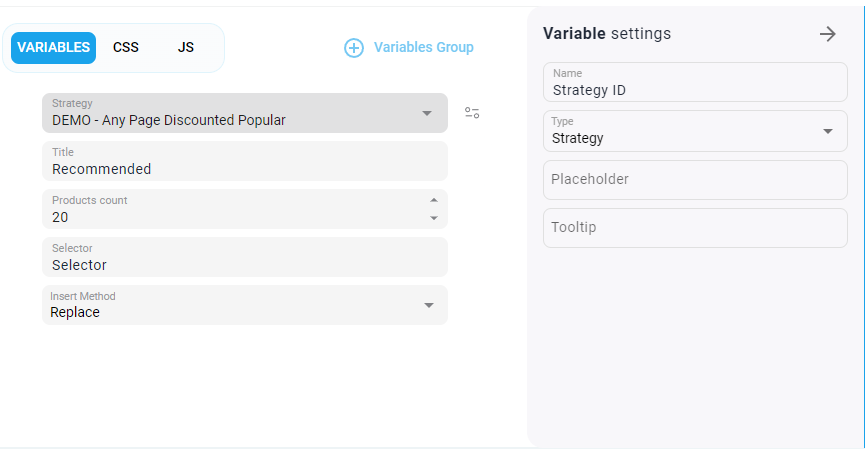The height and width of the screenshot is (449, 865).
Task: Click the Tooltip input field
Action: tap(694, 228)
